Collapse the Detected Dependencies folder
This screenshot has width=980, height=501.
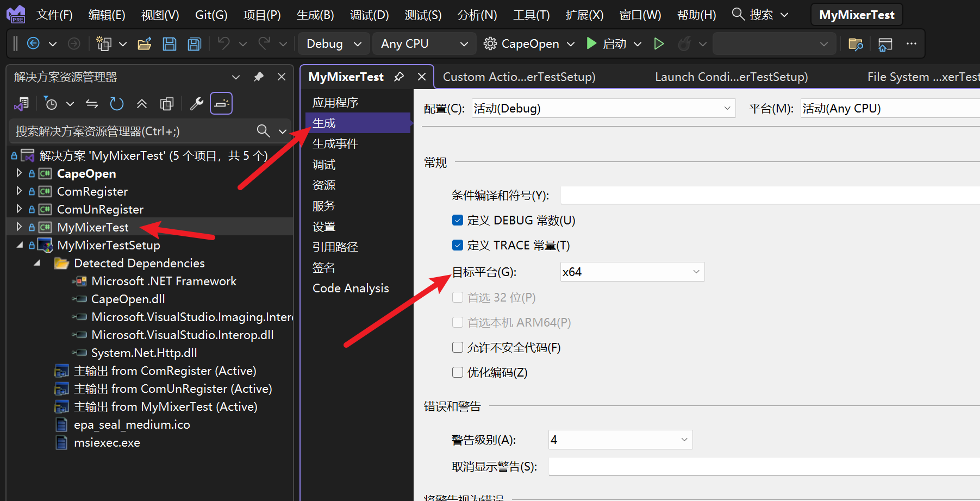pos(37,263)
